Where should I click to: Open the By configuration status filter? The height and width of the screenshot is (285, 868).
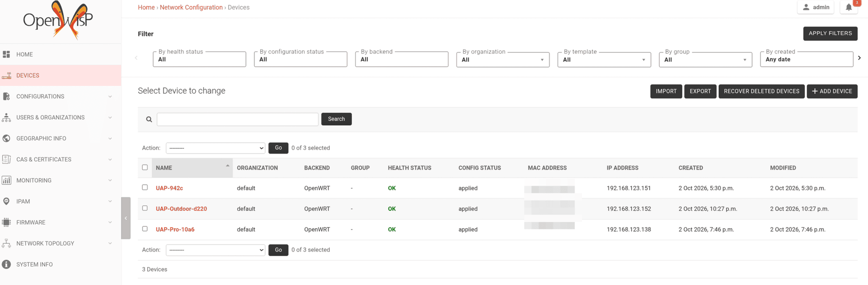point(300,59)
